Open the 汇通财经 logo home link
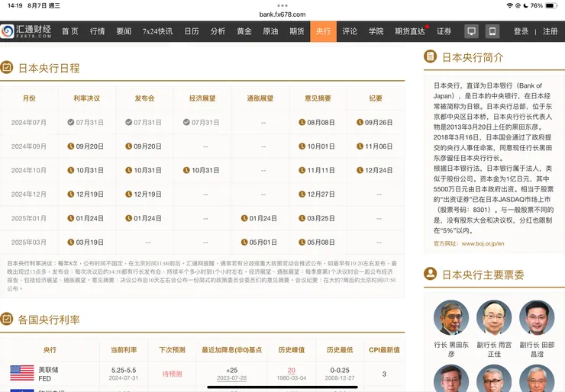565x392 pixels. [26, 31]
